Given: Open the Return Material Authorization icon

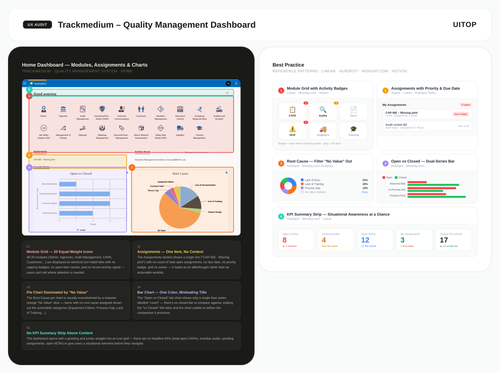Looking at the screenshot, I should (x=141, y=128).
